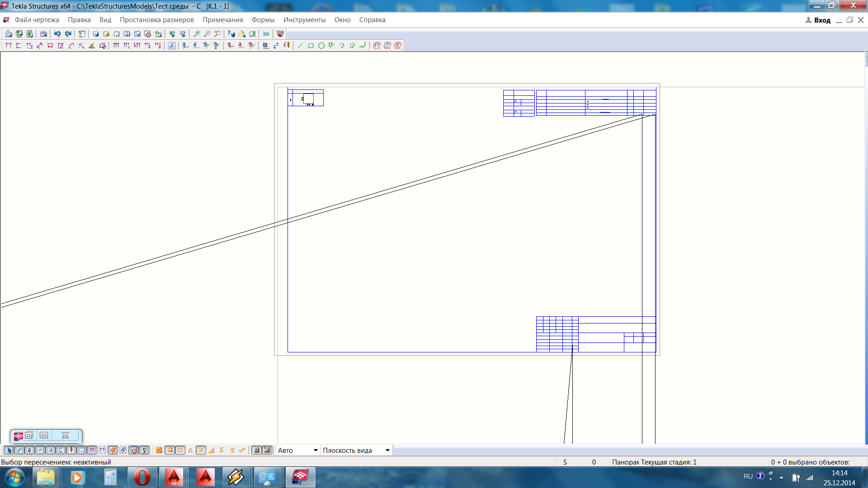Select the draw rectangle tool
The height and width of the screenshot is (488, 868).
[311, 46]
